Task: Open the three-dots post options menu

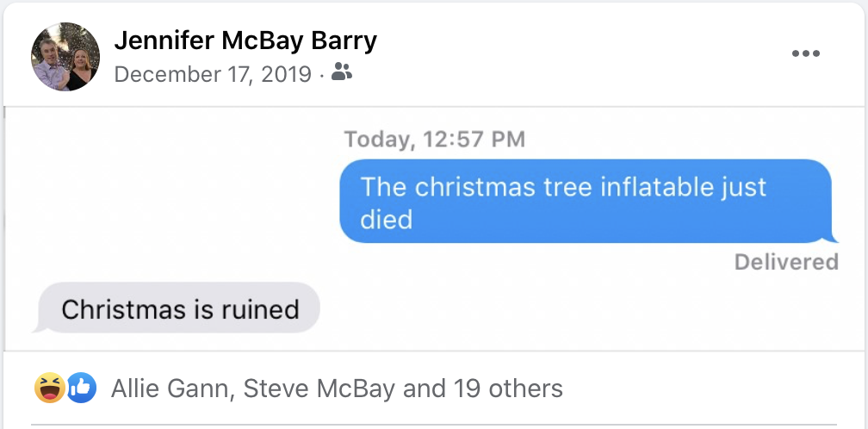Action: [805, 53]
